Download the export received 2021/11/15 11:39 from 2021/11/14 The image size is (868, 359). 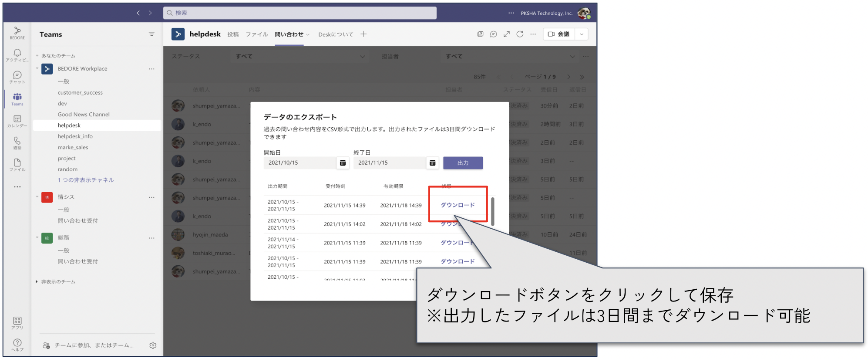pos(458,243)
